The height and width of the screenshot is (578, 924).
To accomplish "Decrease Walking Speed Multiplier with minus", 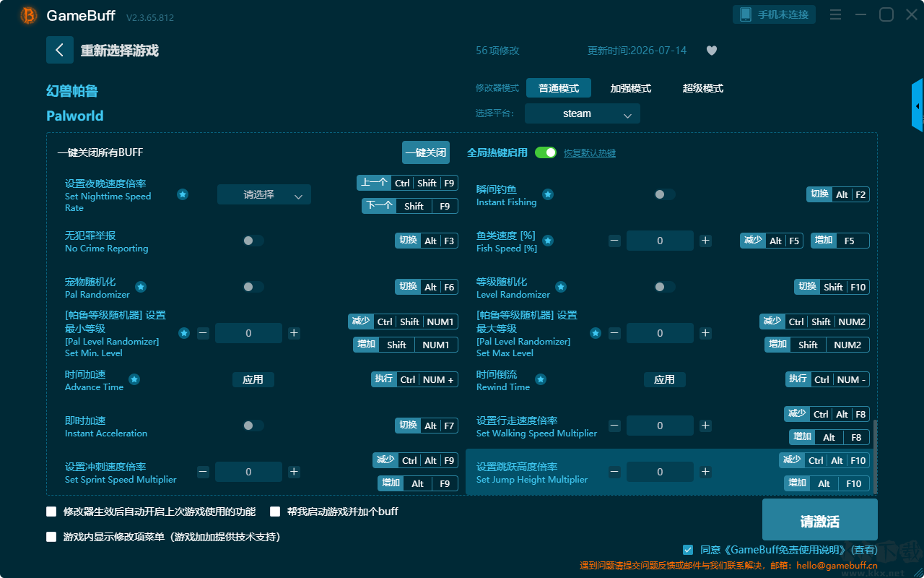I will click(614, 426).
